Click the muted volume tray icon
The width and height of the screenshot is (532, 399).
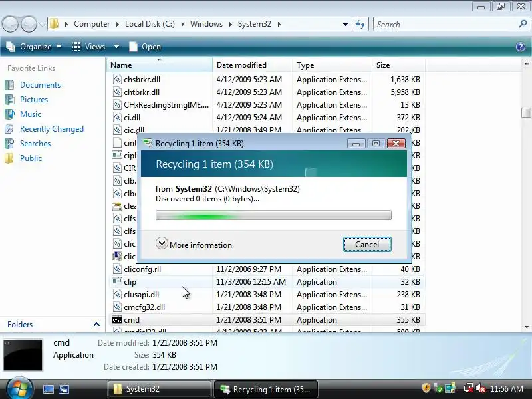tap(480, 388)
